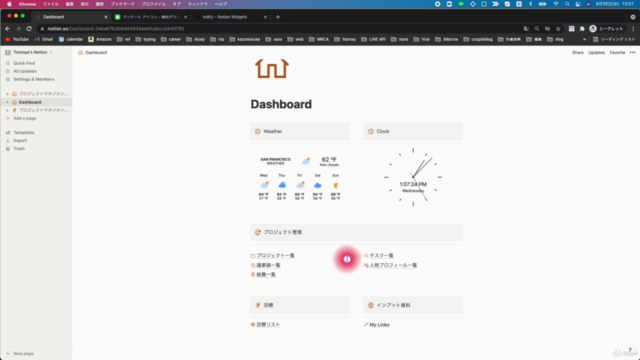The height and width of the screenshot is (360, 640).
Task: Open Trash in sidebar
Action: click(x=19, y=149)
